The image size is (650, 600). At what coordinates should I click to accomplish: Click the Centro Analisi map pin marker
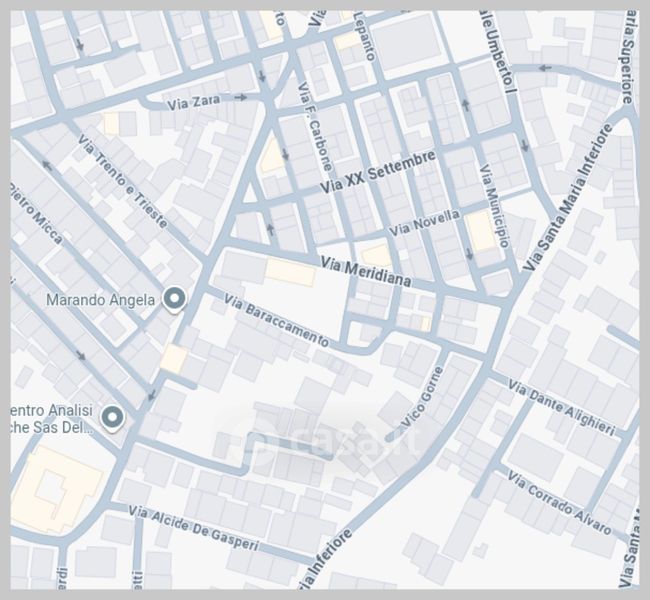113,417
